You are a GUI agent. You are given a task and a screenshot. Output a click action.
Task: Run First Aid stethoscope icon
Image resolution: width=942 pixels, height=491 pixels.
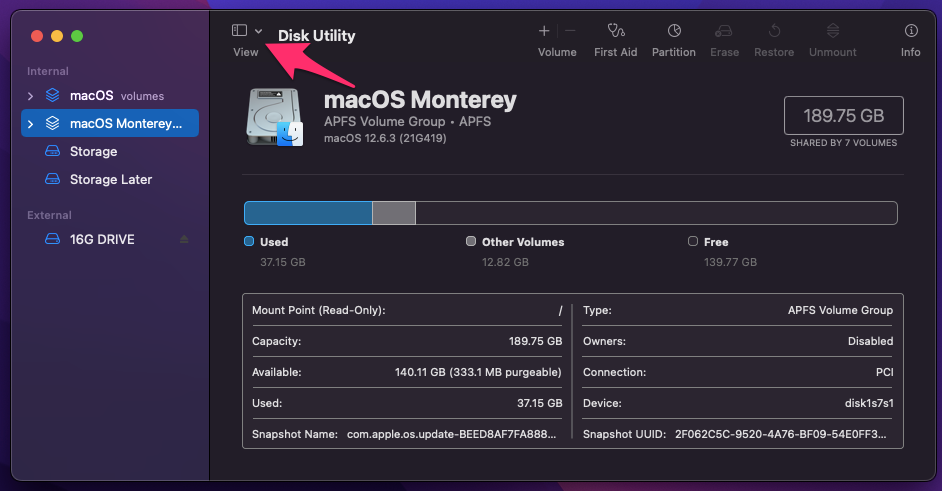616,30
